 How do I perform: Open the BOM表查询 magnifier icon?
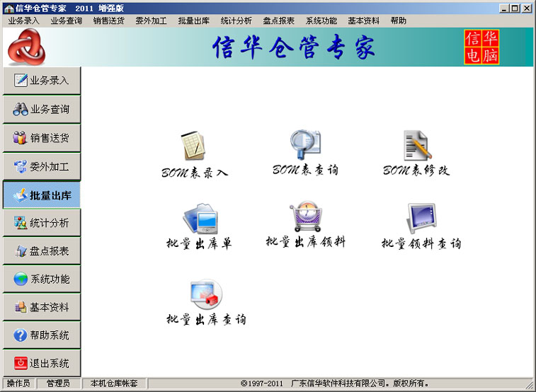pyautogui.click(x=305, y=144)
